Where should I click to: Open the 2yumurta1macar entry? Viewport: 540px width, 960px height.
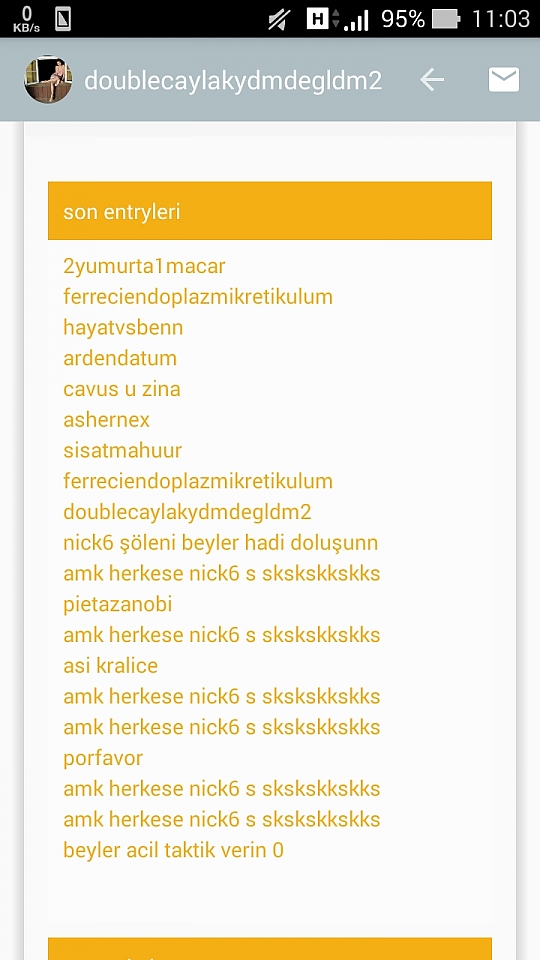(144, 266)
